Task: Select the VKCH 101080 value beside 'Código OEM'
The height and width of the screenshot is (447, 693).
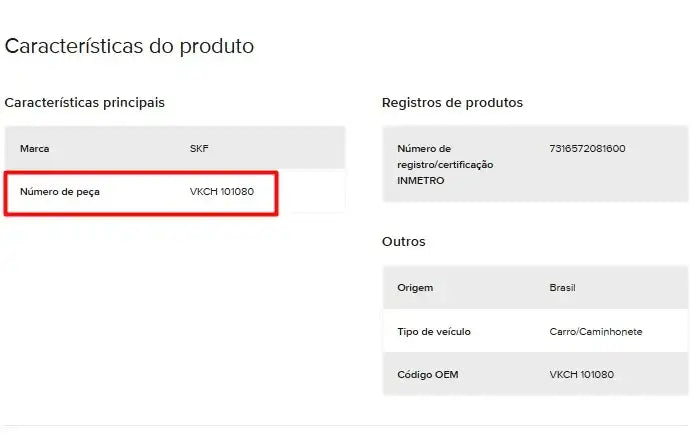Action: [581, 375]
